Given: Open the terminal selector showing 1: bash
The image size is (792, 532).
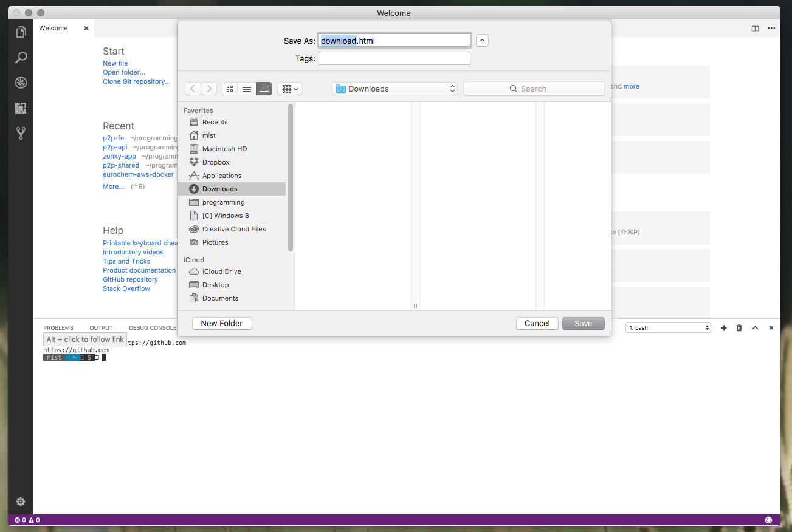Looking at the screenshot, I should (667, 327).
